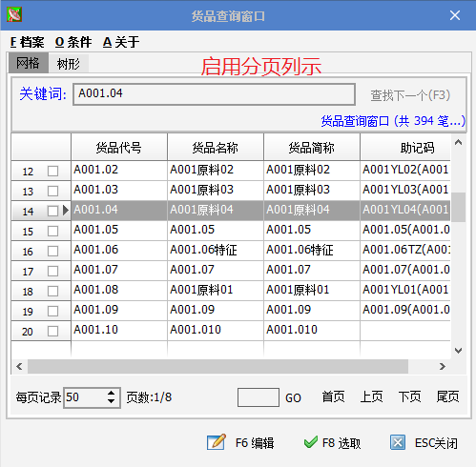Open the F 档案 menu
This screenshot has width=476, height=467.
coord(27,42)
